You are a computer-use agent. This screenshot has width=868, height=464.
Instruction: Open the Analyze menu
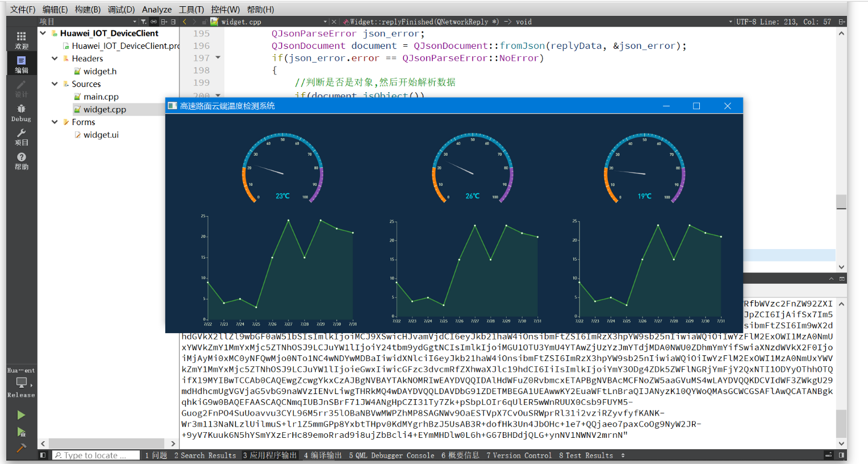coord(157,10)
